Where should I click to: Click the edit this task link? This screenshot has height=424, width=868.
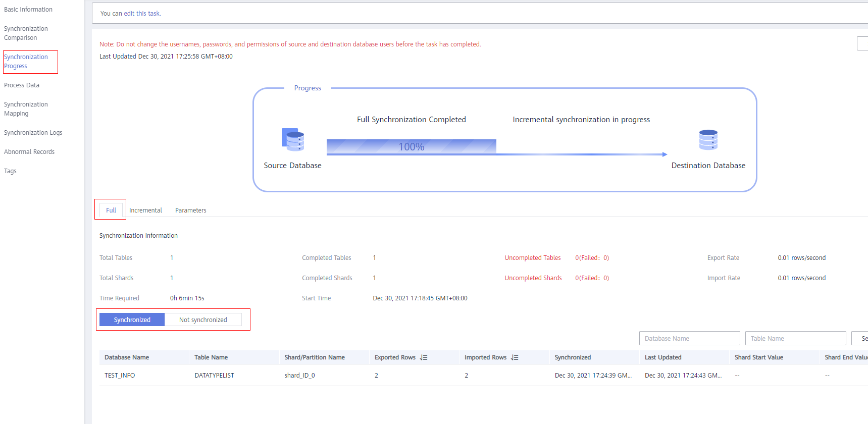click(x=142, y=14)
